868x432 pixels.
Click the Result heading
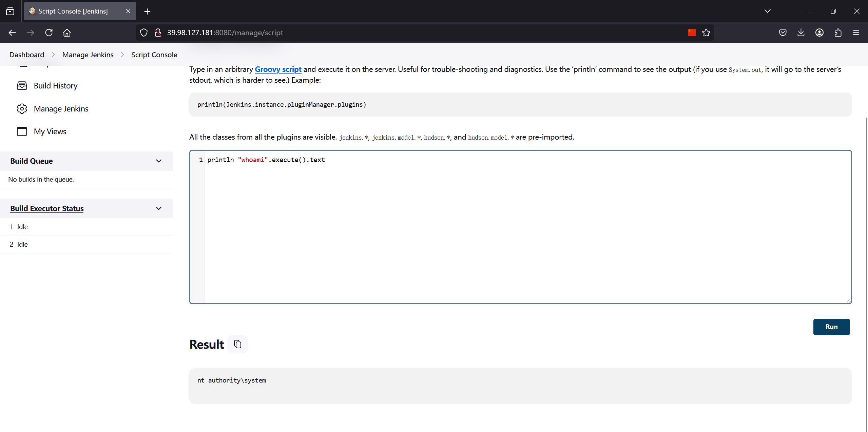click(207, 344)
